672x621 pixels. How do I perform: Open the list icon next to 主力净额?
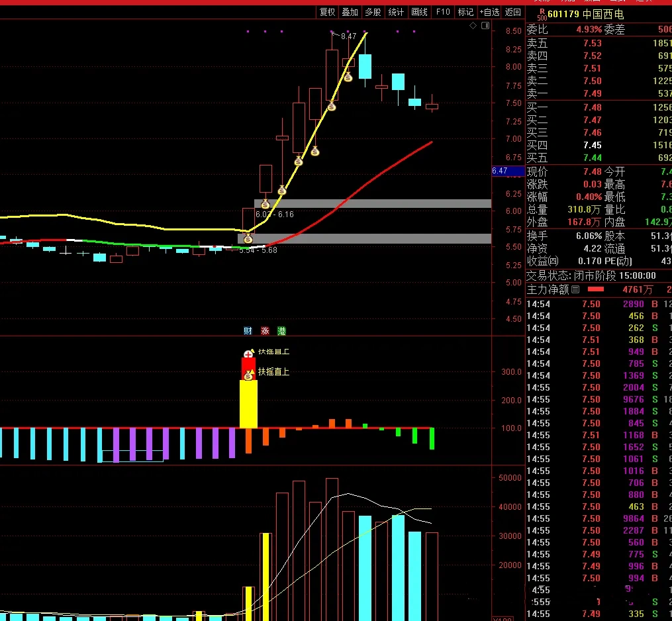tap(575, 290)
